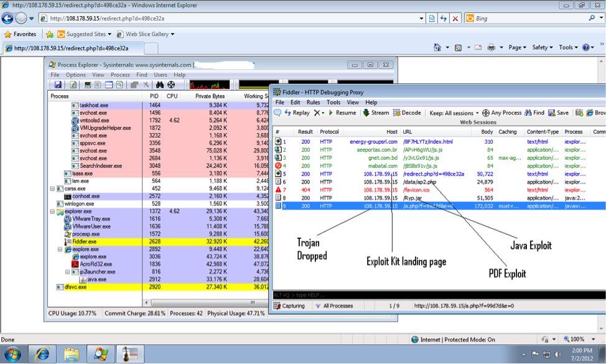Click the Save floppy icon in Process Explorer
Screen dimensions: 606x364
[x=58, y=85]
